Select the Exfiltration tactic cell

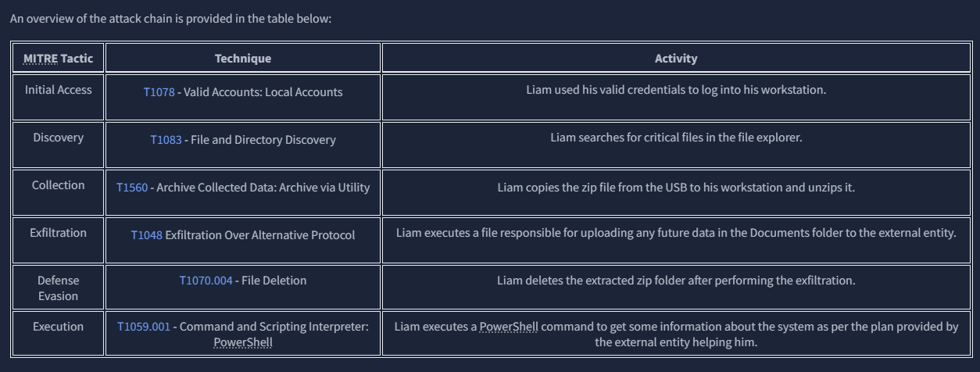click(x=58, y=233)
